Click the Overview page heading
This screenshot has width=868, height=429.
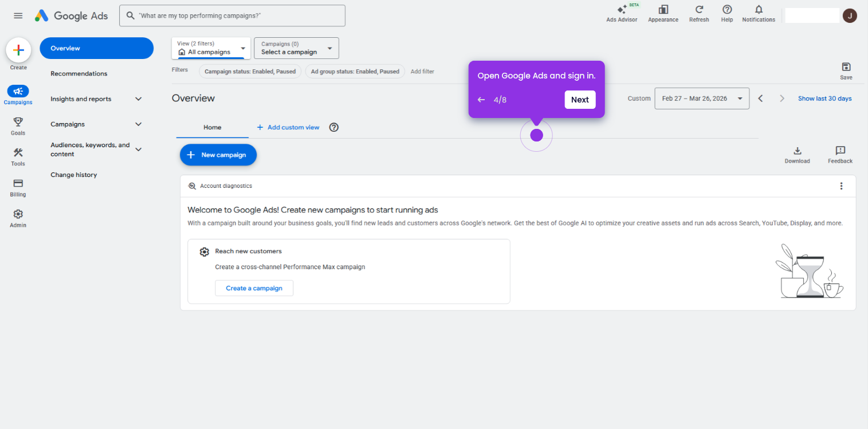tap(194, 98)
